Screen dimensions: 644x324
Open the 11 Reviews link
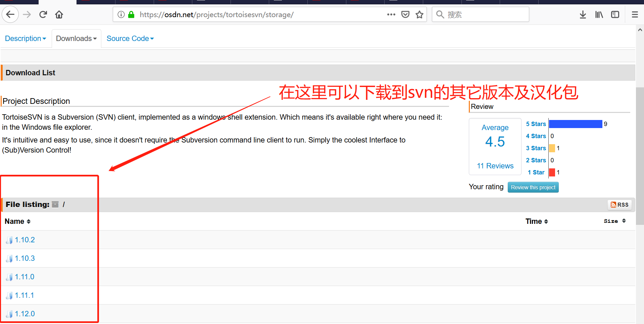(x=495, y=166)
